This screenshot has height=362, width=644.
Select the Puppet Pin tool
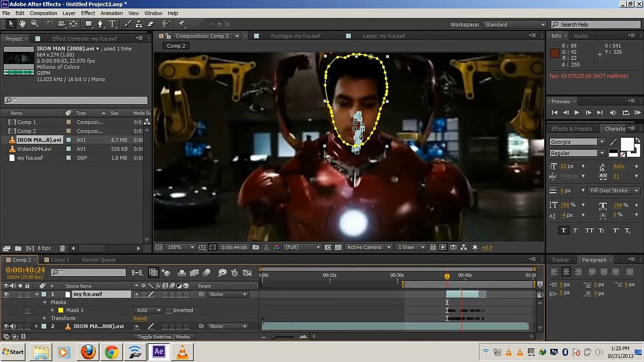point(181,24)
